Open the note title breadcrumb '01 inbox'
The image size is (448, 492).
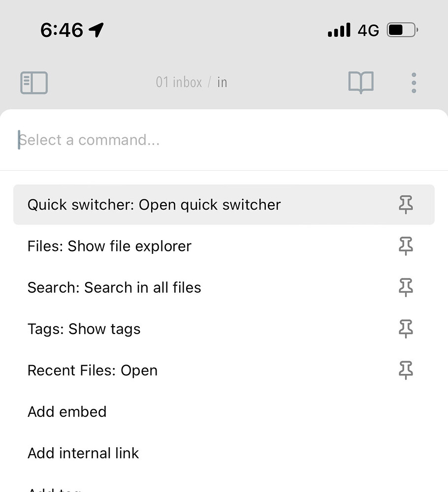click(178, 82)
